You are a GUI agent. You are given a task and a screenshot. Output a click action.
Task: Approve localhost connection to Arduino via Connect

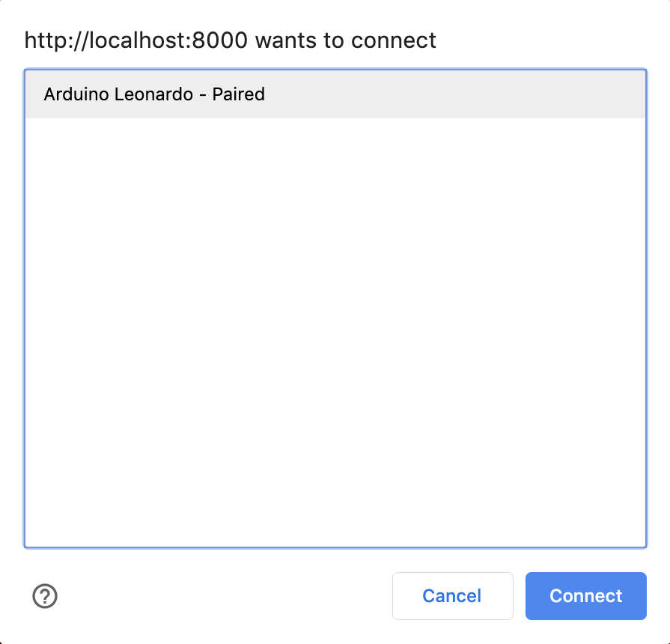point(586,596)
